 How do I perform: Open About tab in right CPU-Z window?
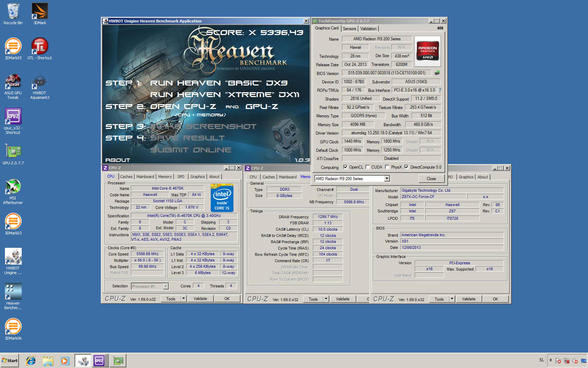pos(483,177)
